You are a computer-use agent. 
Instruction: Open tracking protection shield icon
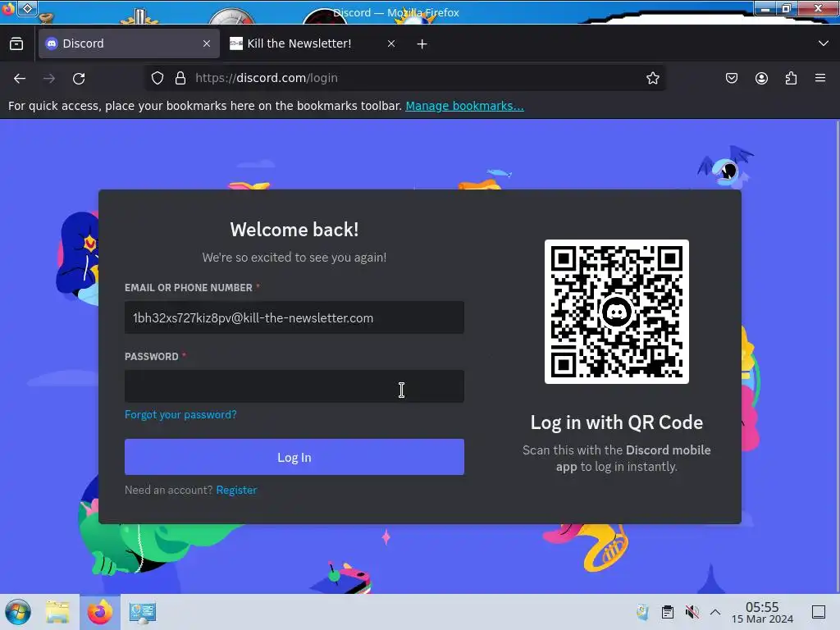click(x=157, y=78)
